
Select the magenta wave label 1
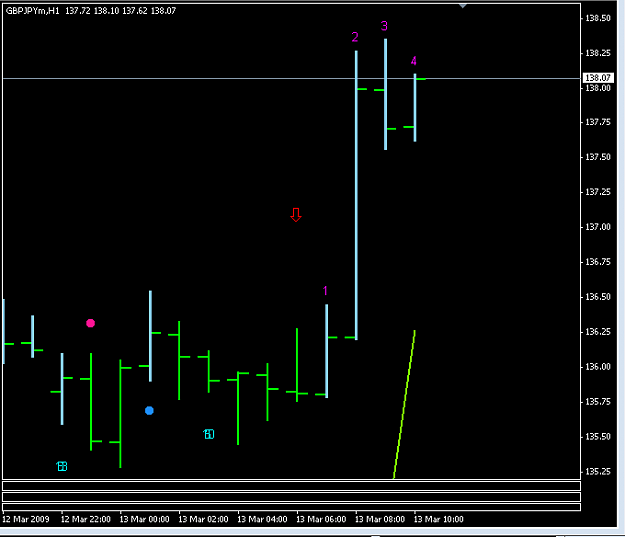click(325, 291)
